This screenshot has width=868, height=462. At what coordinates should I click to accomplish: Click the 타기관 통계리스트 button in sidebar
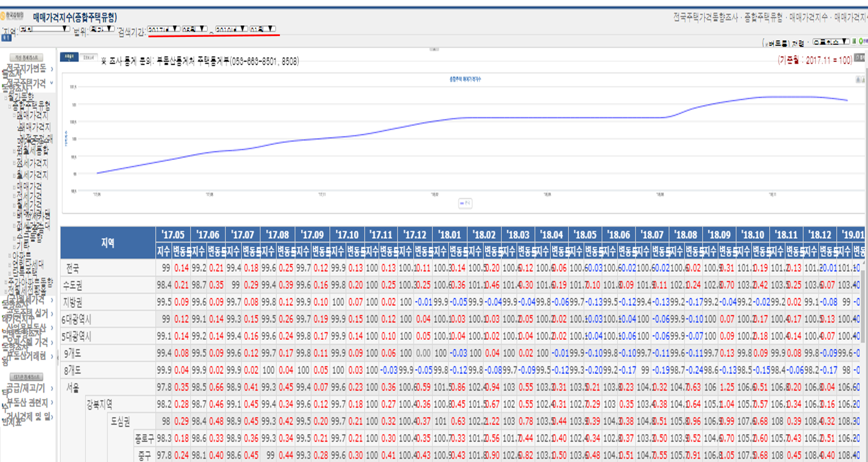tap(26, 376)
